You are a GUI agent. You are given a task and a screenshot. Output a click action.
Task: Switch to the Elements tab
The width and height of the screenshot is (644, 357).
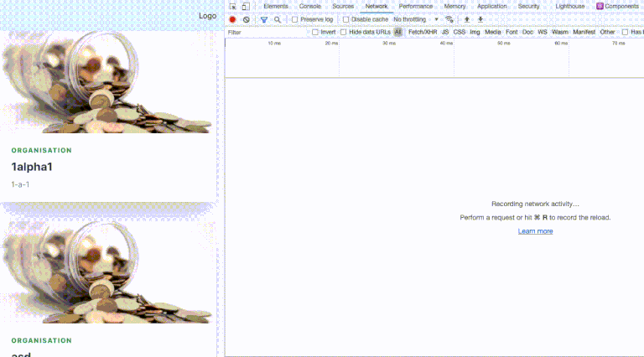click(x=276, y=6)
